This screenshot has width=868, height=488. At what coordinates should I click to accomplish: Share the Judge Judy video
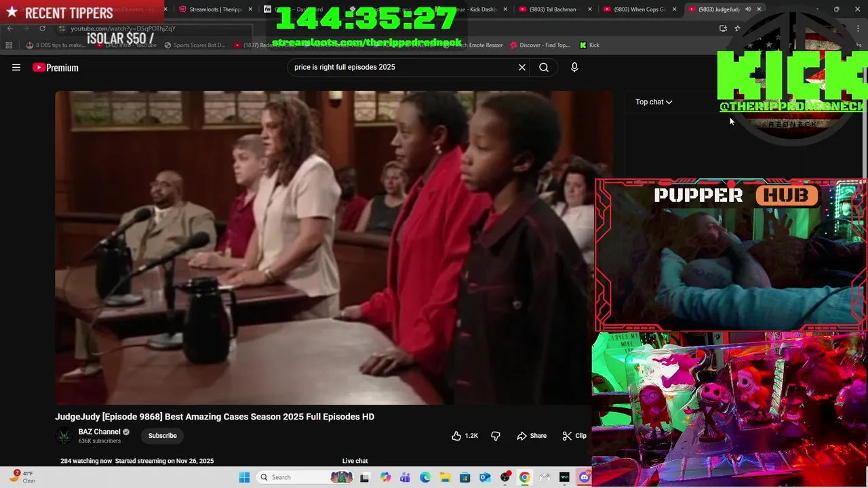pos(532,436)
